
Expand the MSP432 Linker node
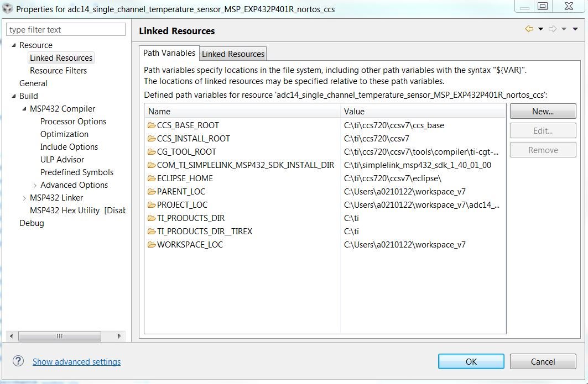coord(24,198)
